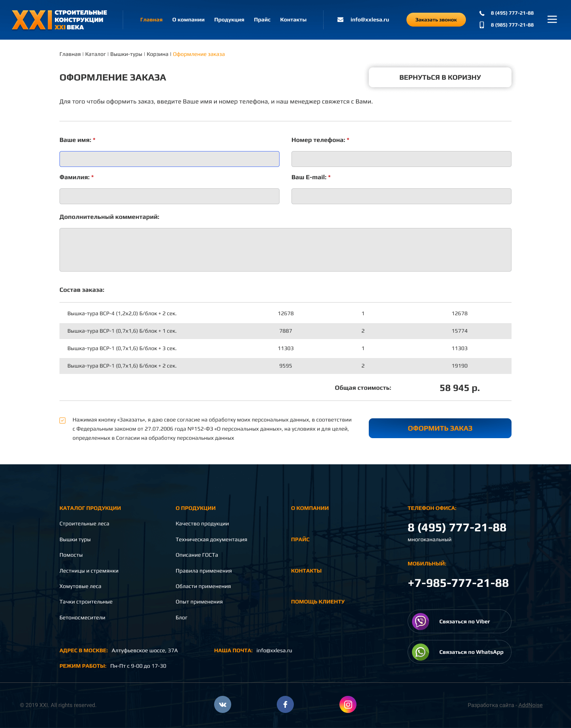Focus the Фамилия input field
Viewport: 571px width, 728px height.
point(169,196)
